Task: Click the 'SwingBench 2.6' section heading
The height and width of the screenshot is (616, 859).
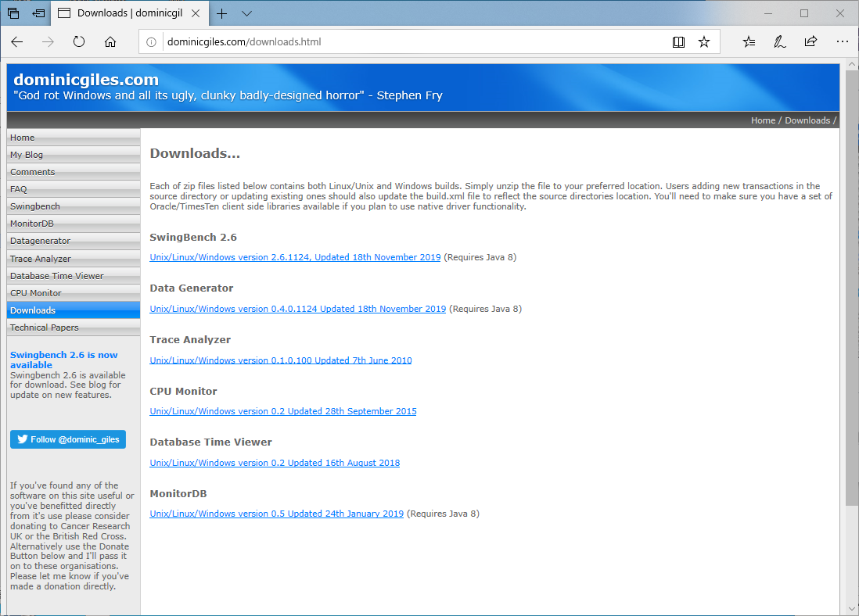Action: [x=193, y=237]
